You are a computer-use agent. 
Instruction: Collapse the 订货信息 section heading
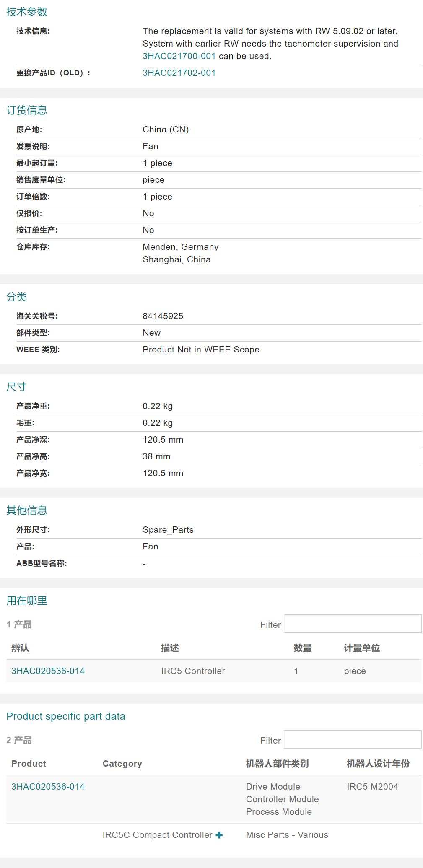click(27, 110)
